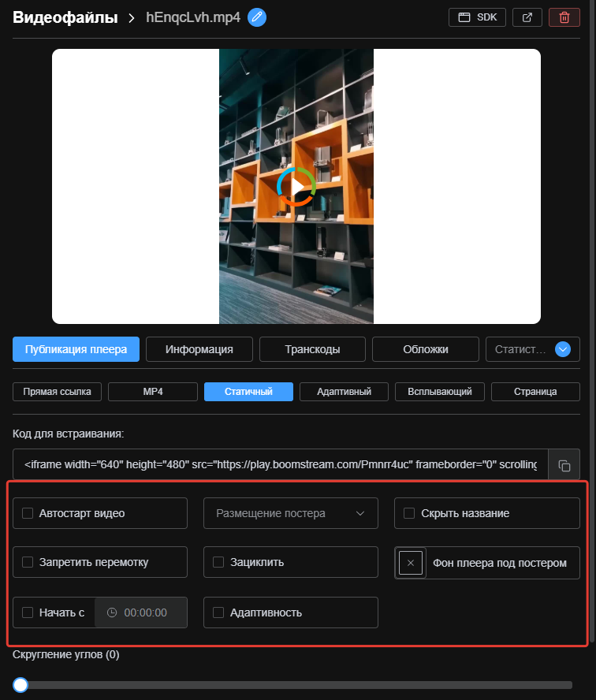The width and height of the screenshot is (596, 700).
Task: Select the Обложки tab
Action: pos(426,349)
